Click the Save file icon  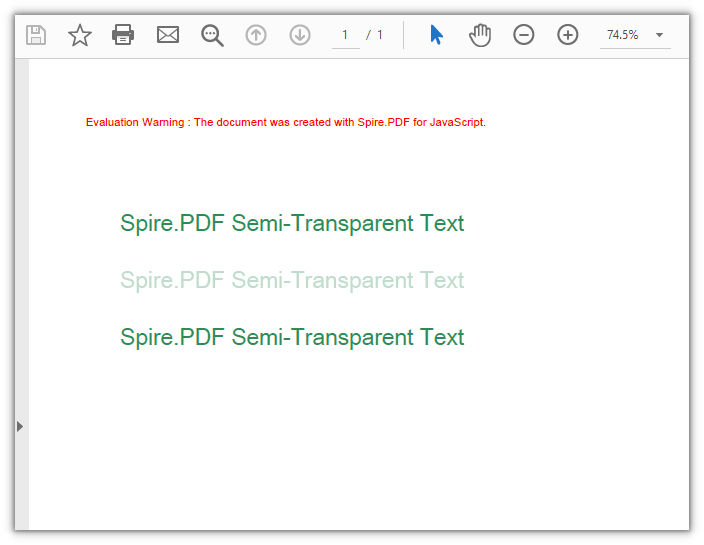36,35
